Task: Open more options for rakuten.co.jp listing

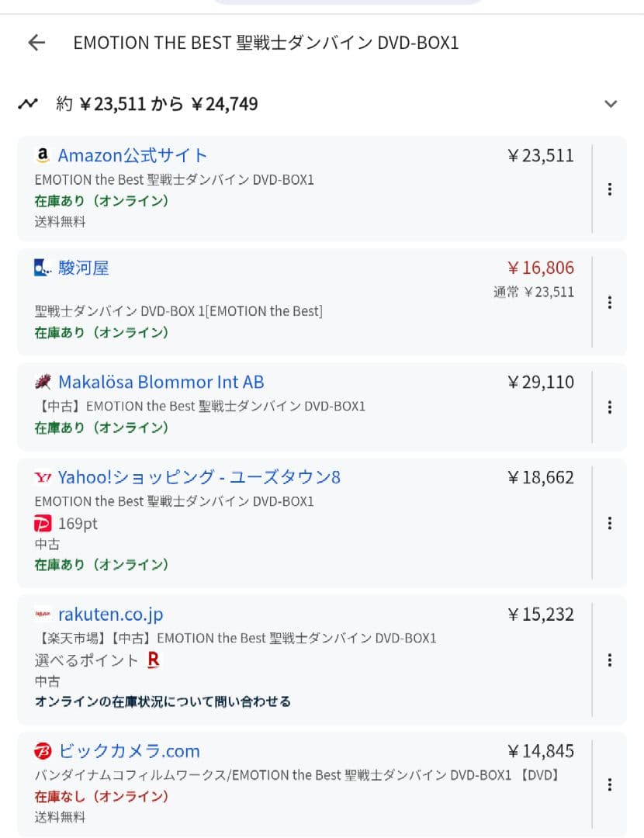Action: [610, 660]
